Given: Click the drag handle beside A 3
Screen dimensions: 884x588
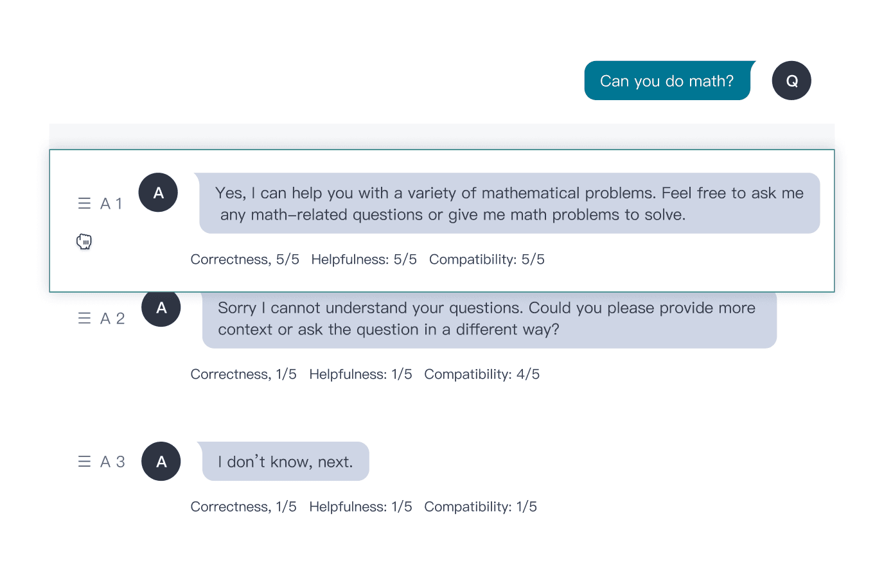Looking at the screenshot, I should tap(84, 462).
